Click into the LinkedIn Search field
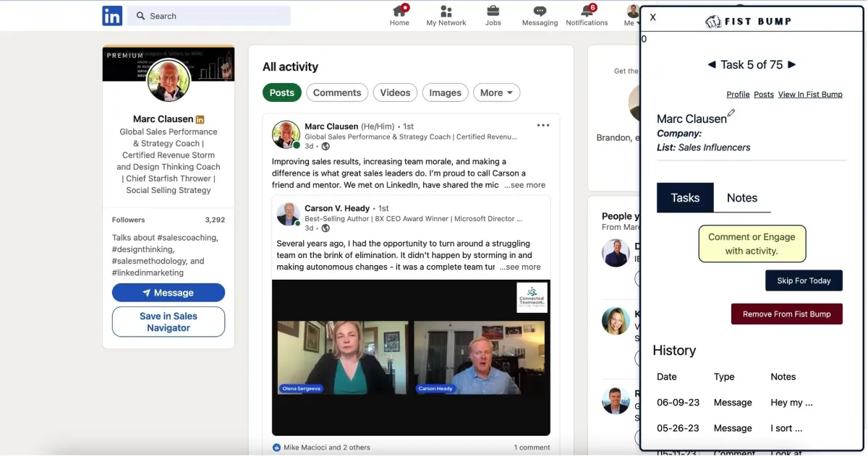 pos(209,16)
